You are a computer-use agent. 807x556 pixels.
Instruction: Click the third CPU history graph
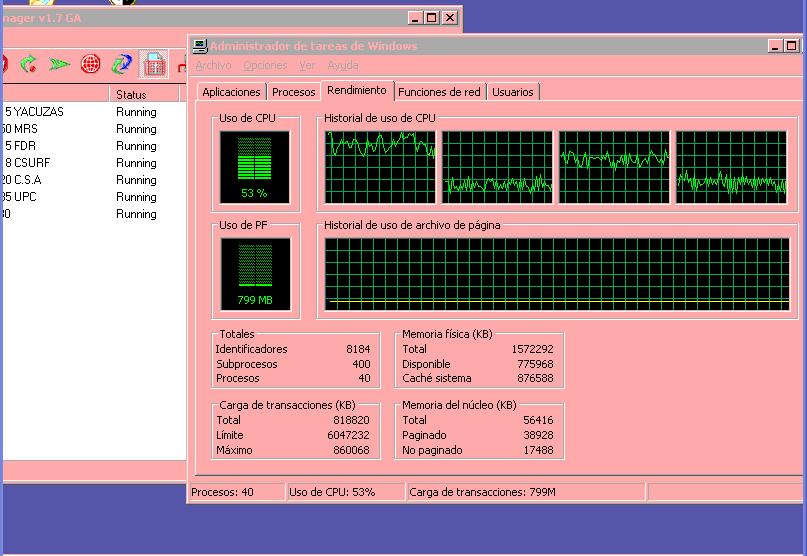(614, 167)
